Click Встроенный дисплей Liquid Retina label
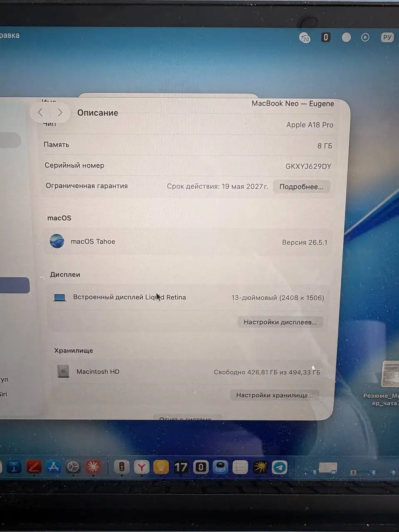Image resolution: width=399 pixels, height=532 pixels. click(x=130, y=297)
